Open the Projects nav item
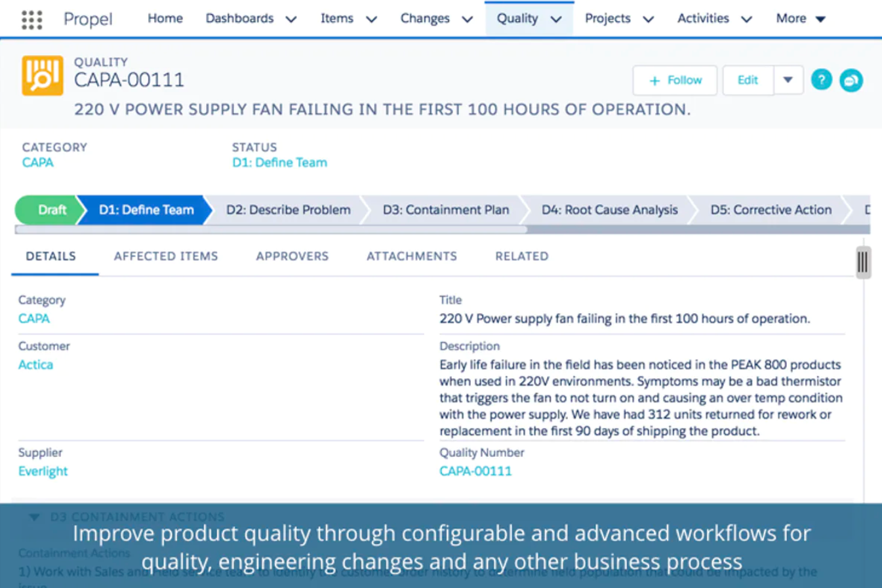The image size is (882, 588). (x=607, y=18)
